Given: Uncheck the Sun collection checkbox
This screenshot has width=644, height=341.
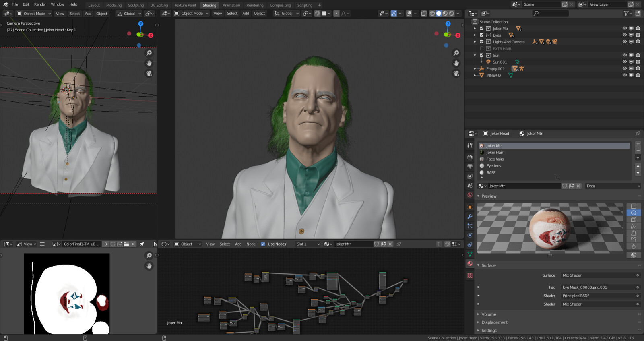Looking at the screenshot, I should [x=481, y=55].
